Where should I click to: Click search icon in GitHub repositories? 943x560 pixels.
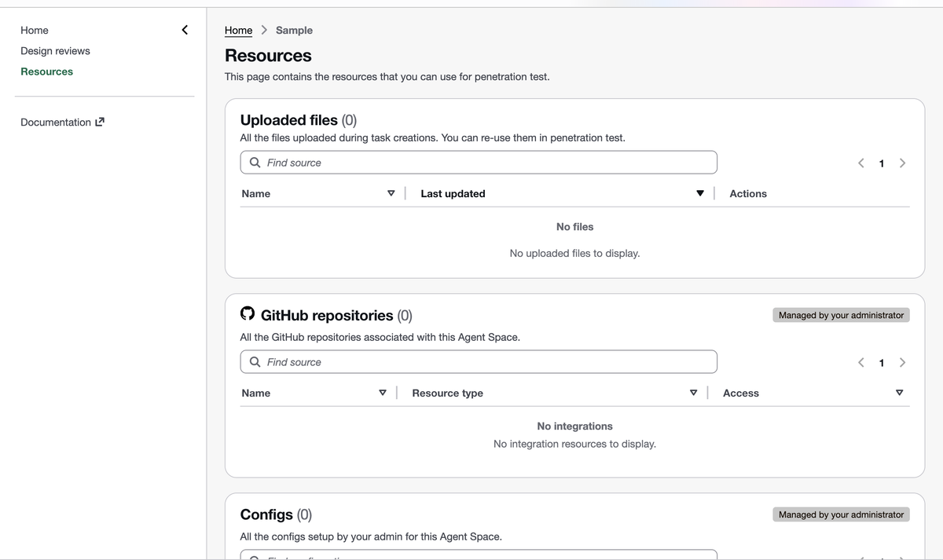point(255,362)
